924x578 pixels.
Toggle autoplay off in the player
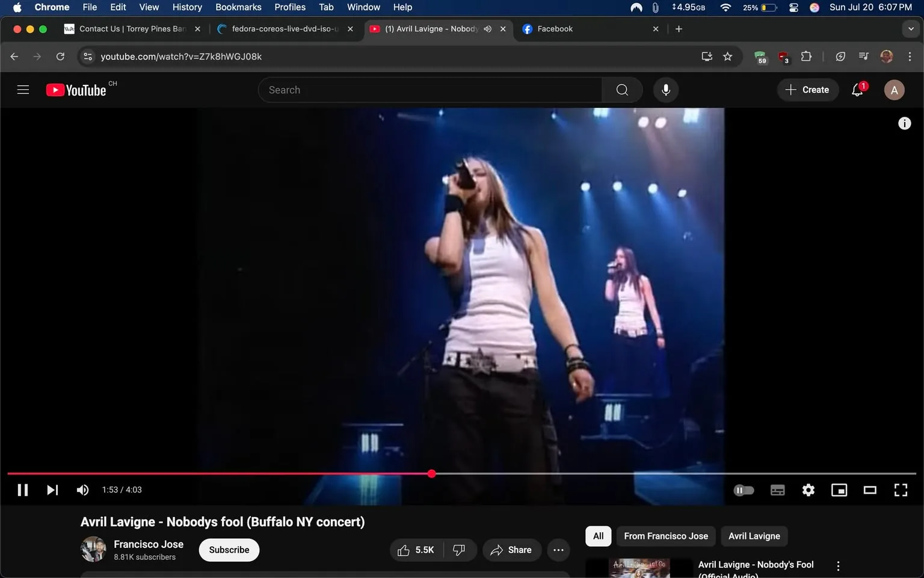pyautogui.click(x=744, y=489)
